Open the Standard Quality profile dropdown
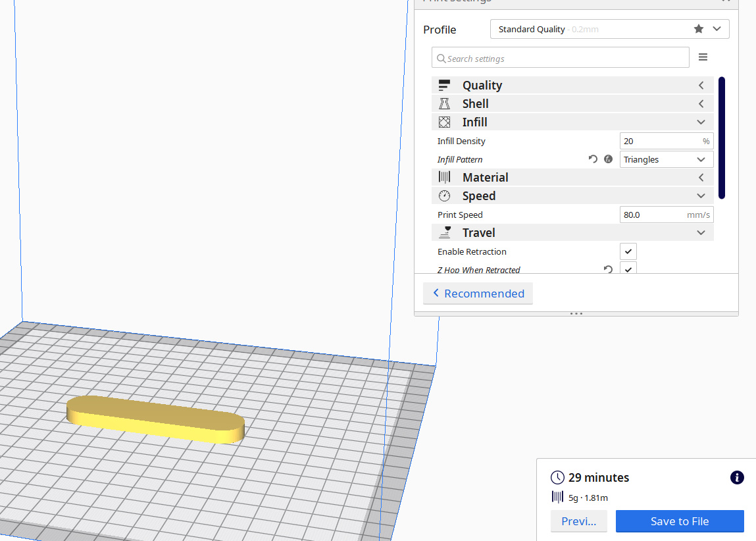The width and height of the screenshot is (756, 541). tap(609, 29)
